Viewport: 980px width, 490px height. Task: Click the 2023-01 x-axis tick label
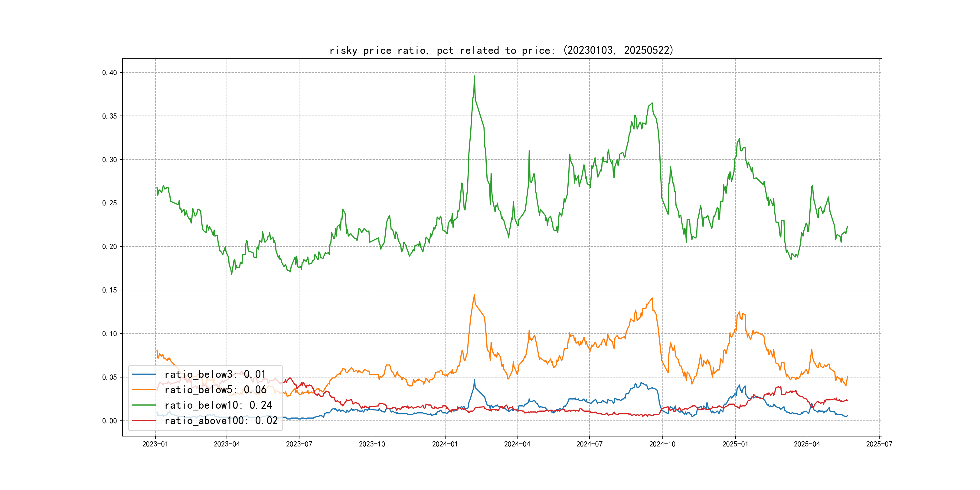coord(155,444)
